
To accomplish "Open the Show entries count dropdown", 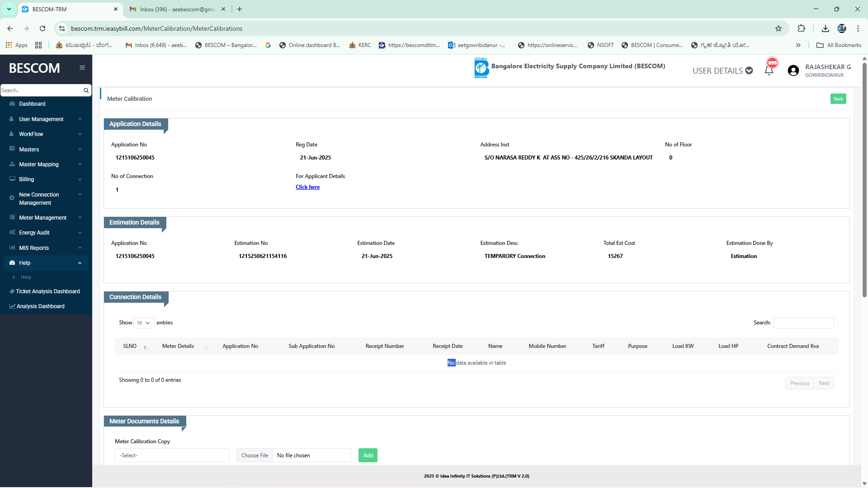I will click(x=144, y=323).
